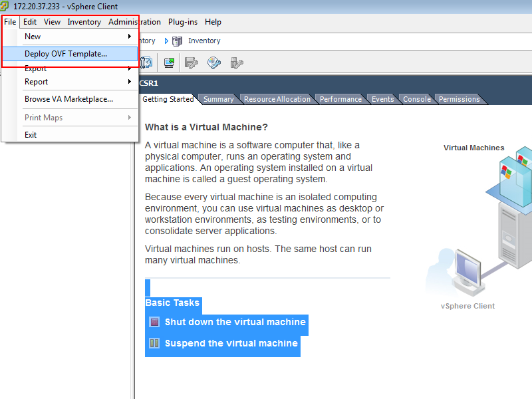Image resolution: width=532 pixels, height=399 pixels.
Task: Open the Plug-ins menu
Action: 183,22
